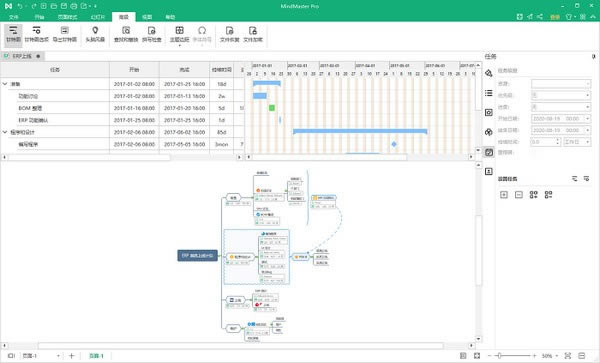This screenshot has width=600, height=363.
Task: Toggle the Gantt chart view button
Action: click(13, 34)
